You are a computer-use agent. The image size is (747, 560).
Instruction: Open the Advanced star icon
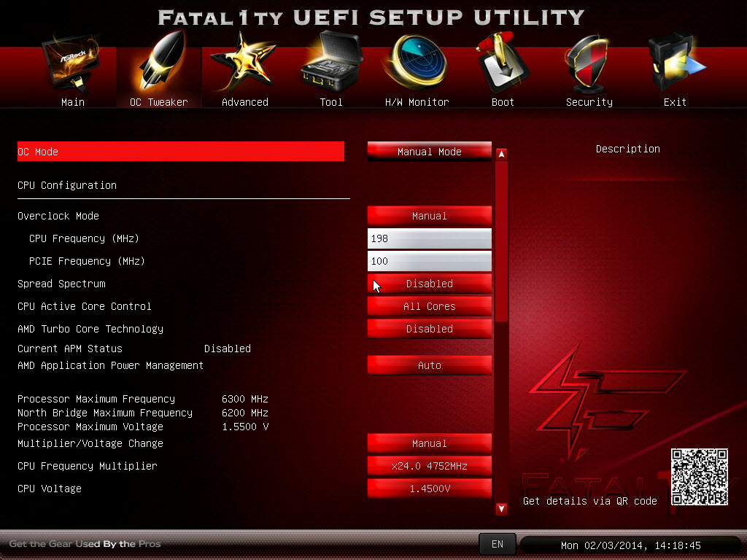coord(244,62)
